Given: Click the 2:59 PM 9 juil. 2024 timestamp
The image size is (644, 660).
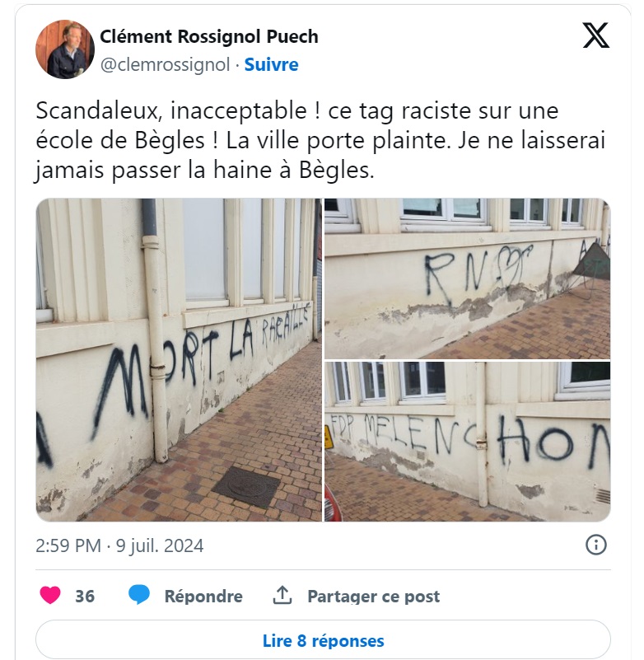Looking at the screenshot, I should tap(119, 545).
